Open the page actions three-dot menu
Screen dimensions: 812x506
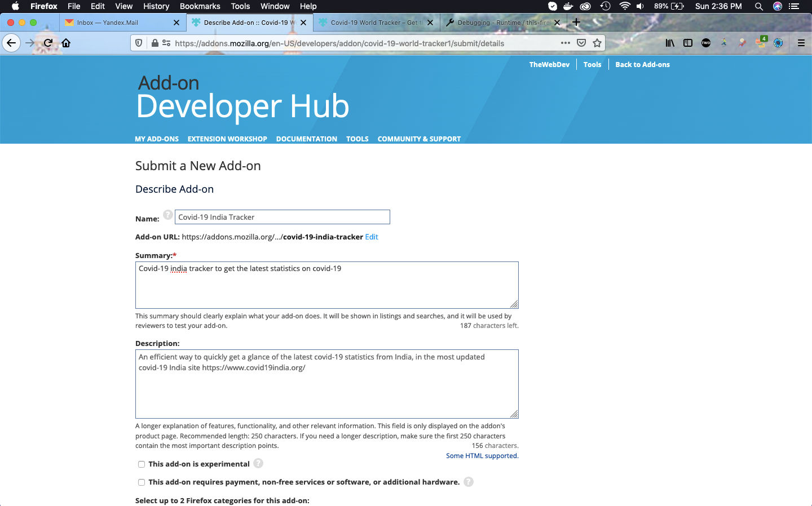pyautogui.click(x=565, y=43)
